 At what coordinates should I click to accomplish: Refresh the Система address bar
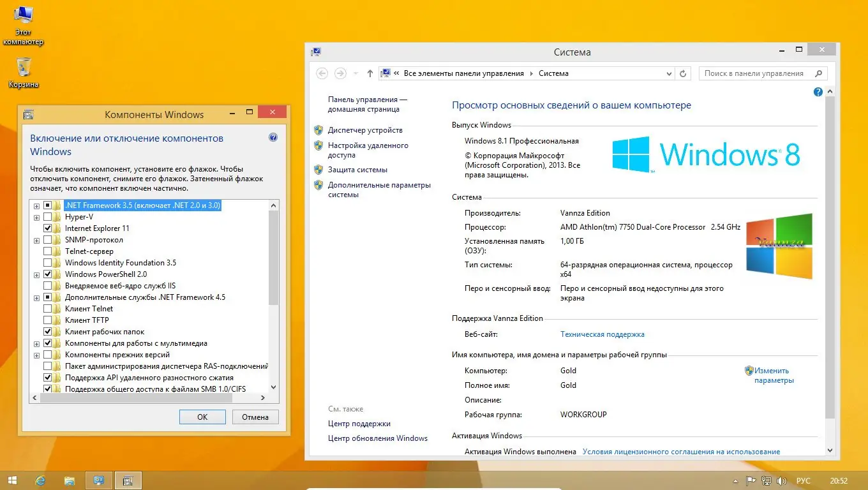coord(683,73)
